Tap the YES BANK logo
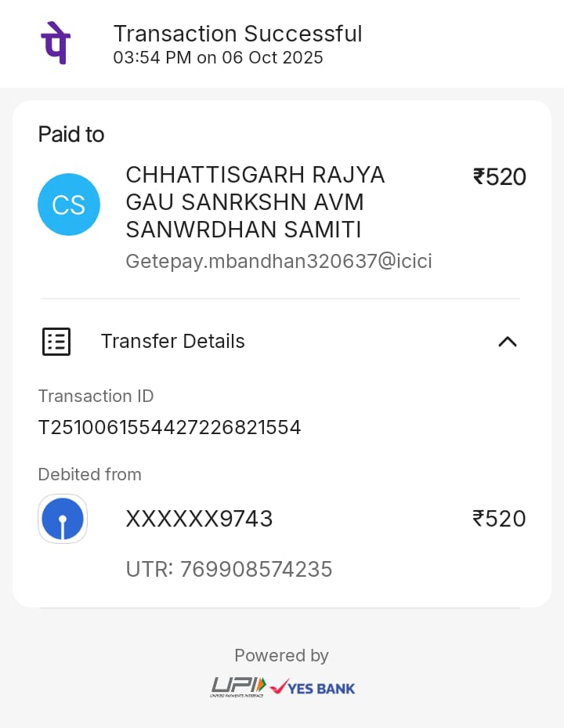 [313, 687]
